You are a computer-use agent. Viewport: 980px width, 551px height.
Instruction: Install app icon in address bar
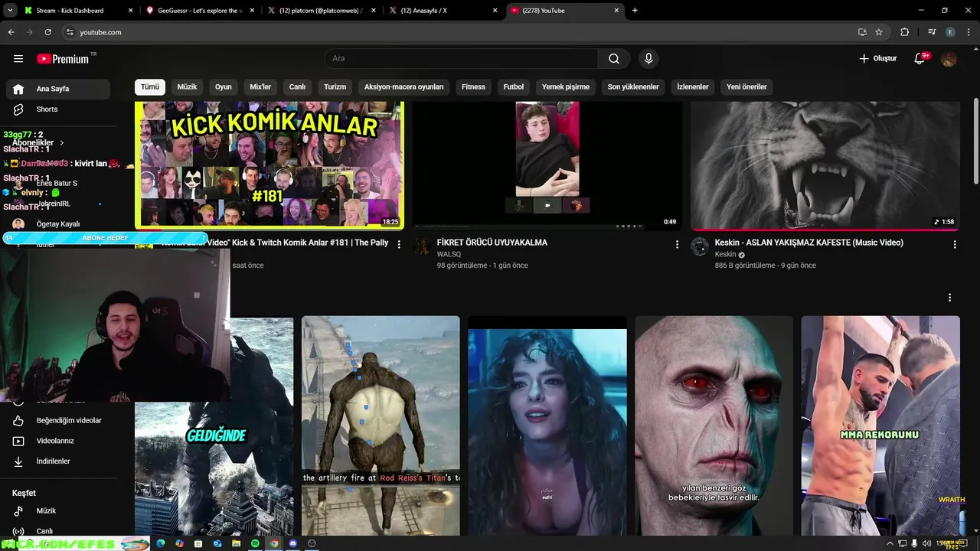862,32
